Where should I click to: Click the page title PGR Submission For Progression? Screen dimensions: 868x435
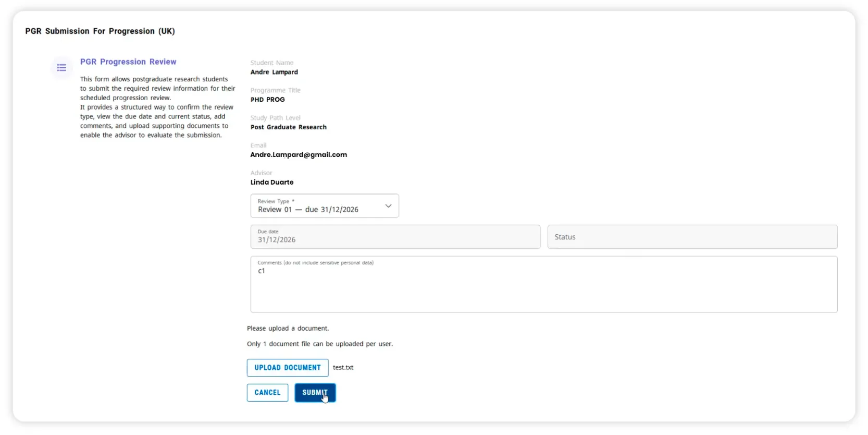click(x=100, y=31)
